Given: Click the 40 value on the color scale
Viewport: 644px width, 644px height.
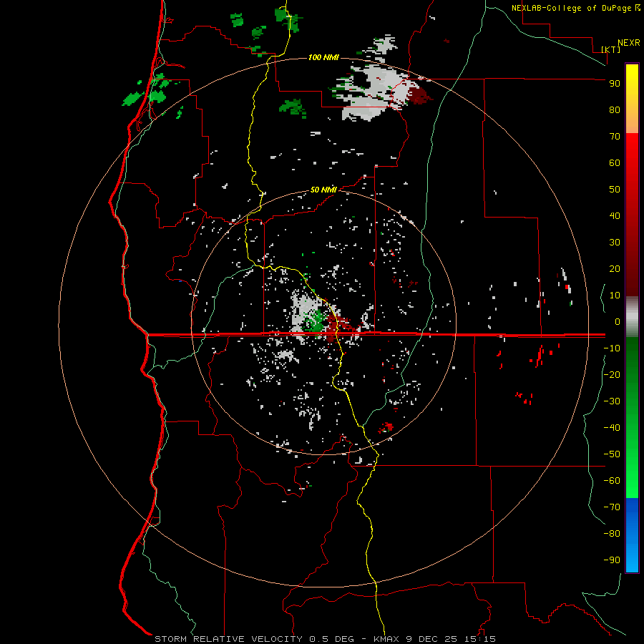Looking at the screenshot, I should tap(615, 216).
